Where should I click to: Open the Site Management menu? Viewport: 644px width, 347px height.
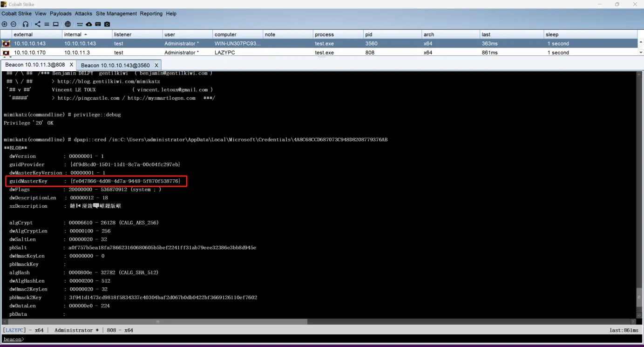pyautogui.click(x=116, y=14)
